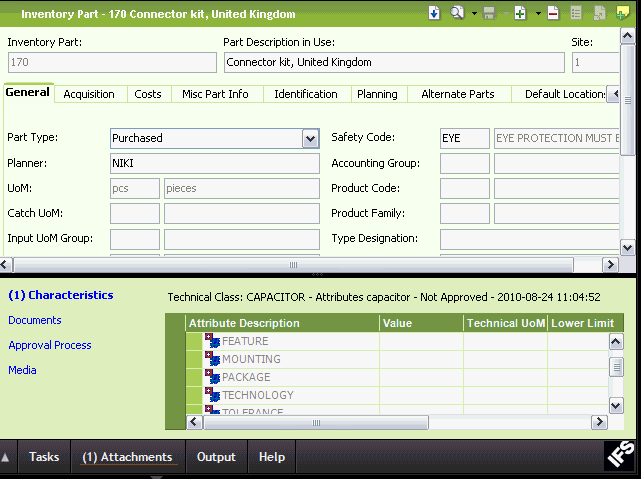Open the Output panel
The height and width of the screenshot is (479, 641).
[216, 457]
